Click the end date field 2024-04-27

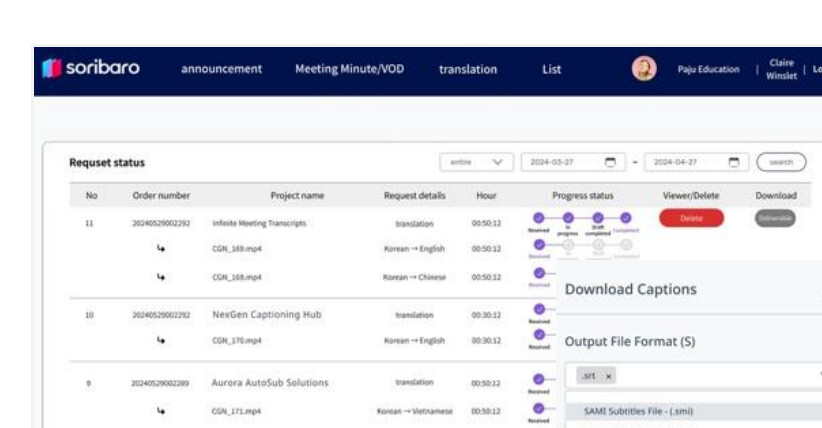point(696,162)
